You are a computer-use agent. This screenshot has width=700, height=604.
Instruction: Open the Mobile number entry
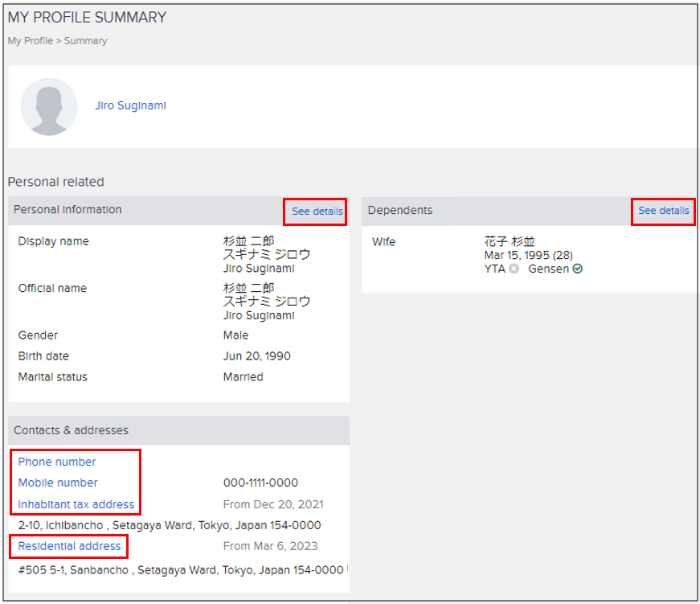click(x=57, y=483)
